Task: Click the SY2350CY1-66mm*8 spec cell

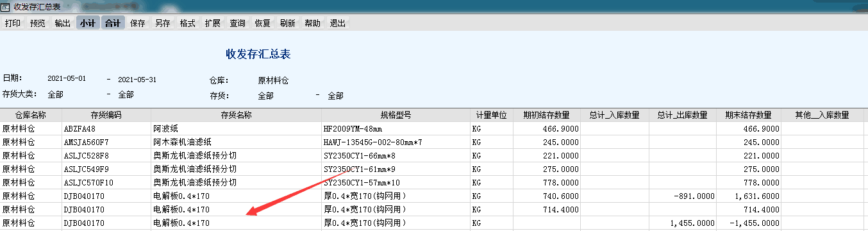Action: (x=396, y=156)
